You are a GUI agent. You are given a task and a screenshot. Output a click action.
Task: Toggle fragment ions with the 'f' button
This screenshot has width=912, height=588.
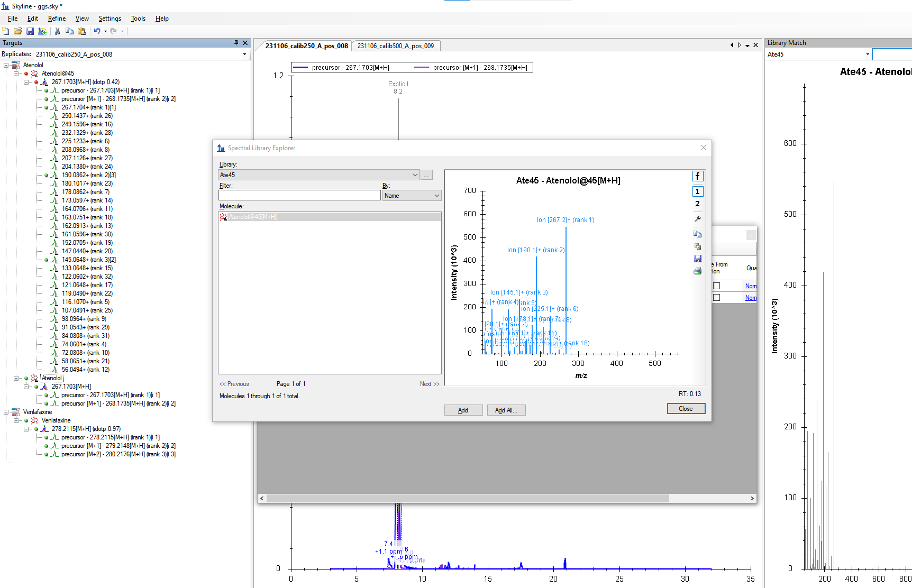pyautogui.click(x=697, y=177)
